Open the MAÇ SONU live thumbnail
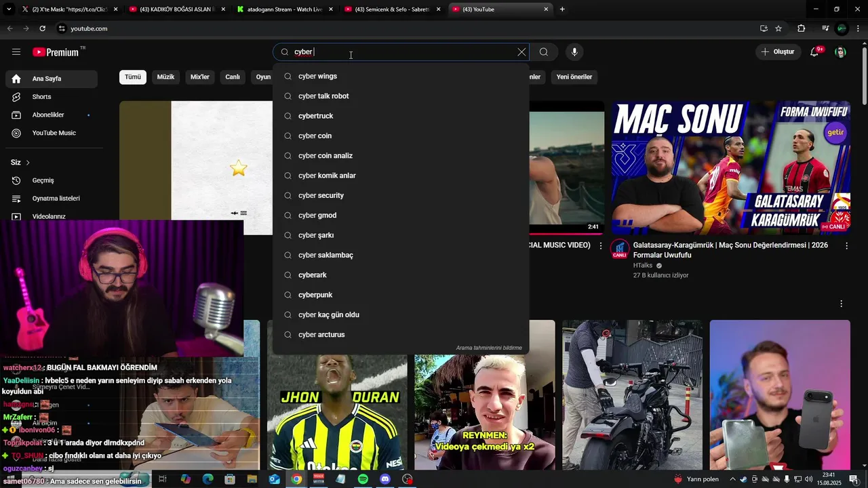Image resolution: width=868 pixels, height=488 pixels. pyautogui.click(x=731, y=168)
